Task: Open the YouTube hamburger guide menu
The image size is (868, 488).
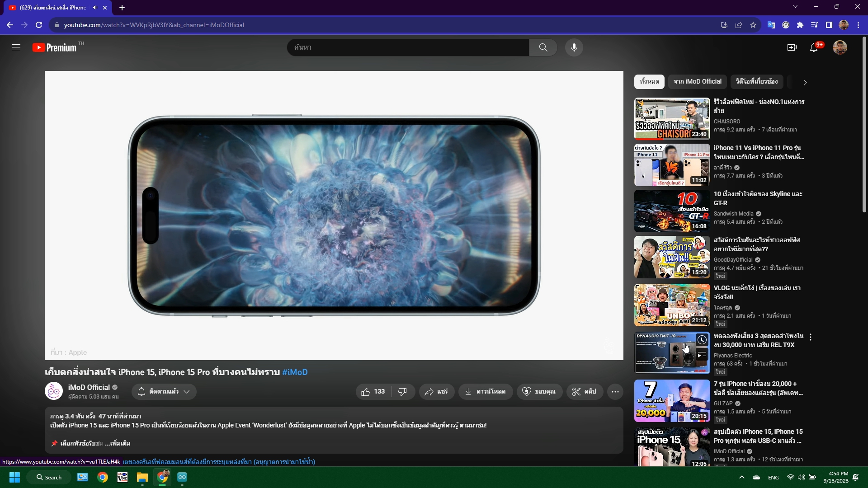Action: click(16, 47)
